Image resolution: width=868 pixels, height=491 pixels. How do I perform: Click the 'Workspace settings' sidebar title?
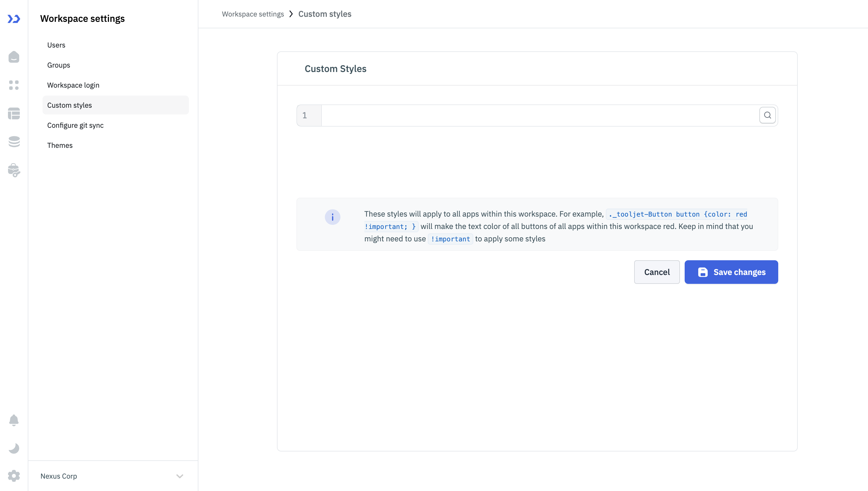[x=82, y=19]
